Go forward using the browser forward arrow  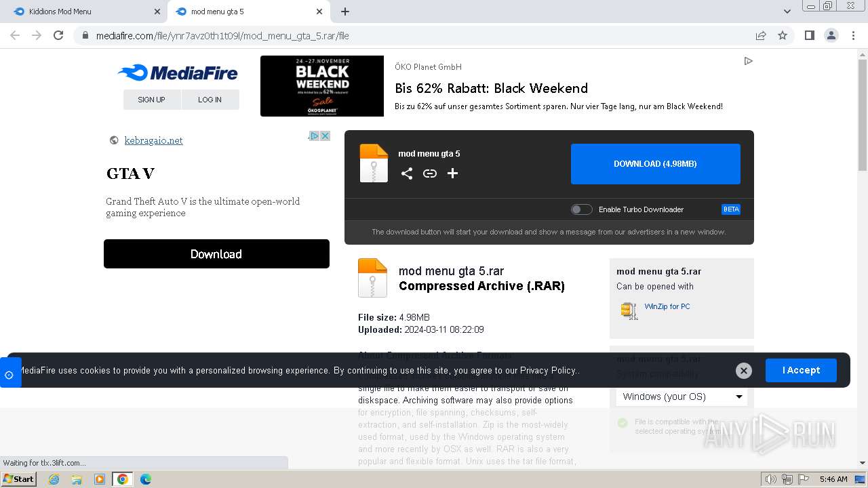37,35
